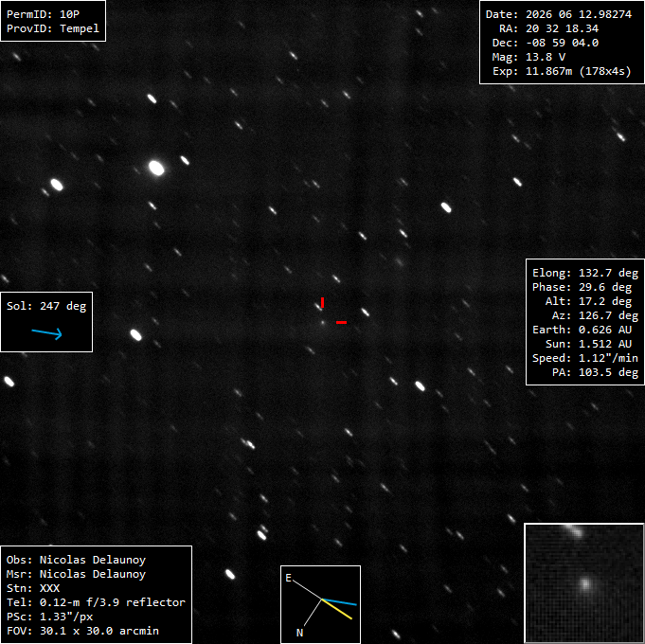
Task: Click the Obs: Nicolas Delaunoy line
Action: 76,560
